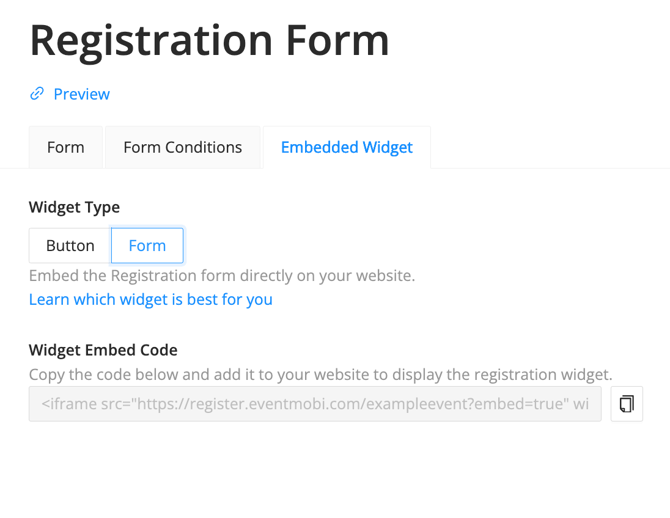The height and width of the screenshot is (518, 670).
Task: Open "Learn which widget is best for you"
Action: pos(150,299)
